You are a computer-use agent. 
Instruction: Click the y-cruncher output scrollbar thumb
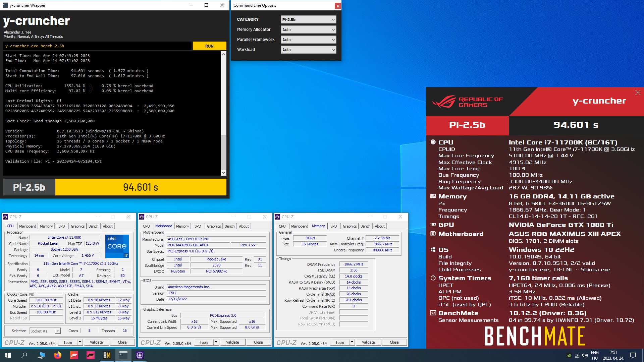pos(223,152)
